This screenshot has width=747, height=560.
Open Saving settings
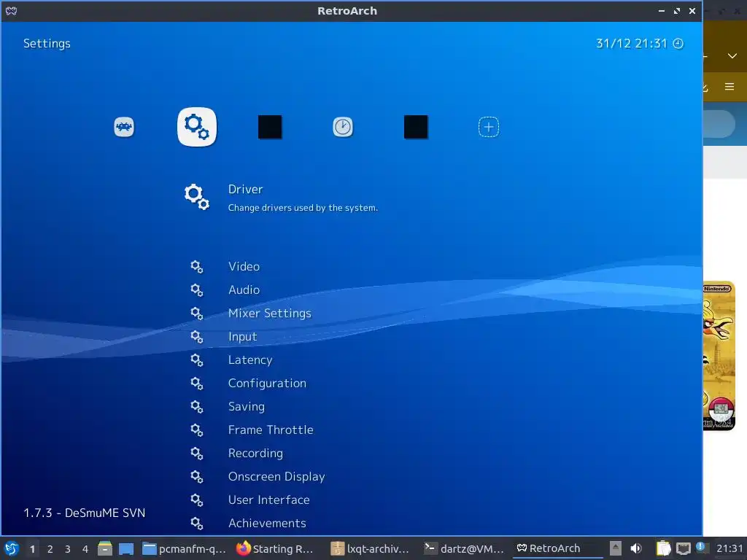[247, 407]
